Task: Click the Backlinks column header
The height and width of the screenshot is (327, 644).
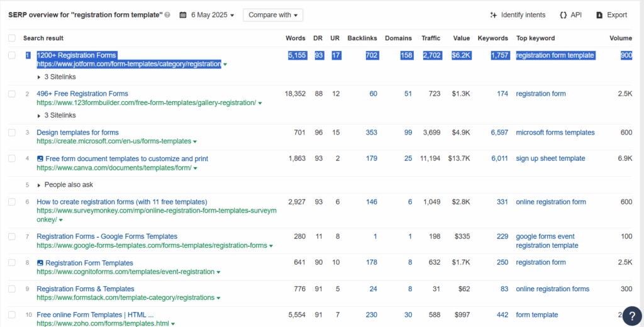Action: (362, 38)
